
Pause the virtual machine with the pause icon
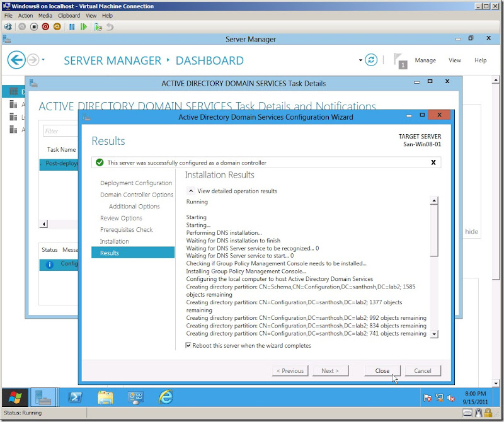[x=72, y=26]
